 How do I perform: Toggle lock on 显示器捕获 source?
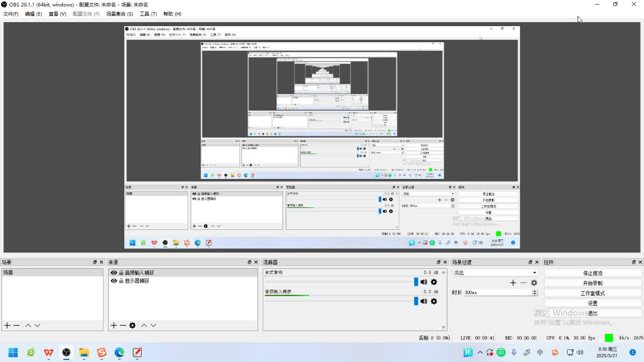tap(121, 281)
